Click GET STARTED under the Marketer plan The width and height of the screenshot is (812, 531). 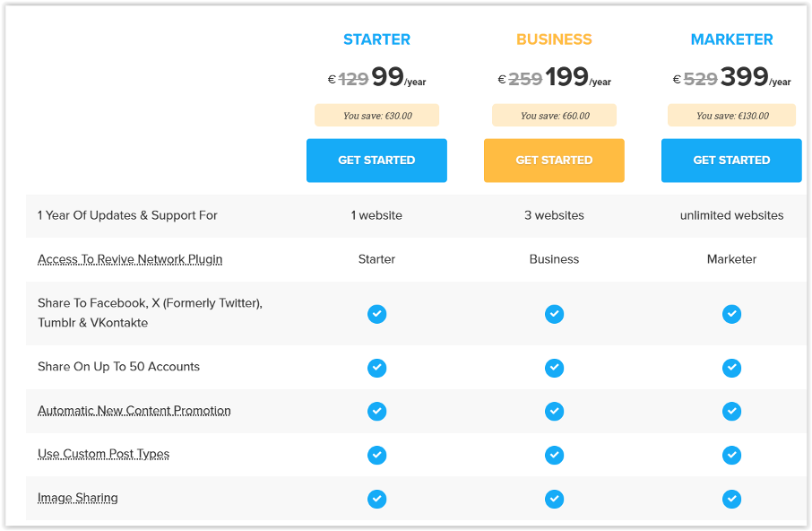tap(731, 160)
